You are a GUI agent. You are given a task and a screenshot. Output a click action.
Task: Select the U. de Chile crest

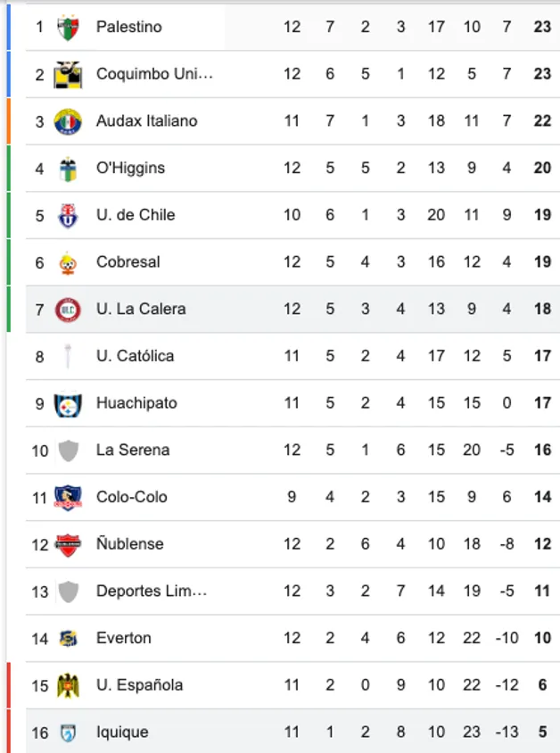(x=62, y=215)
